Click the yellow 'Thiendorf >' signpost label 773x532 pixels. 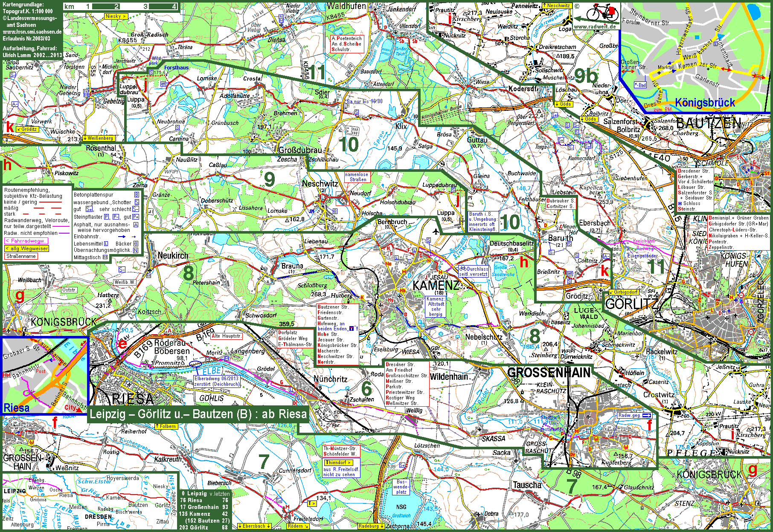coord(338,463)
